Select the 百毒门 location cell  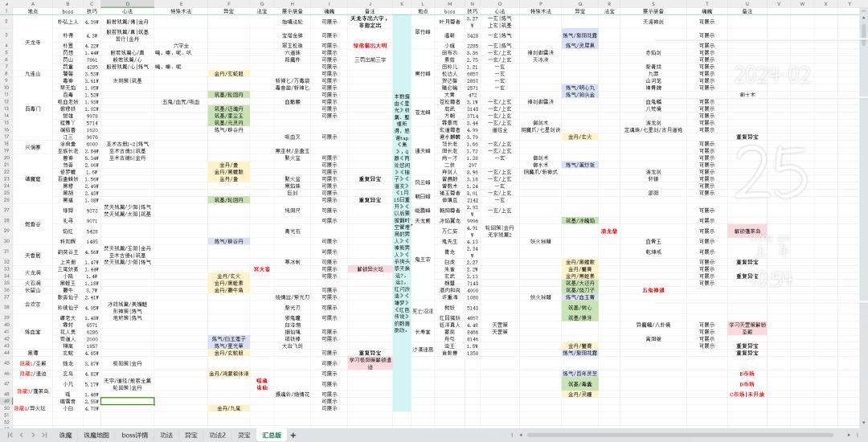click(x=33, y=109)
